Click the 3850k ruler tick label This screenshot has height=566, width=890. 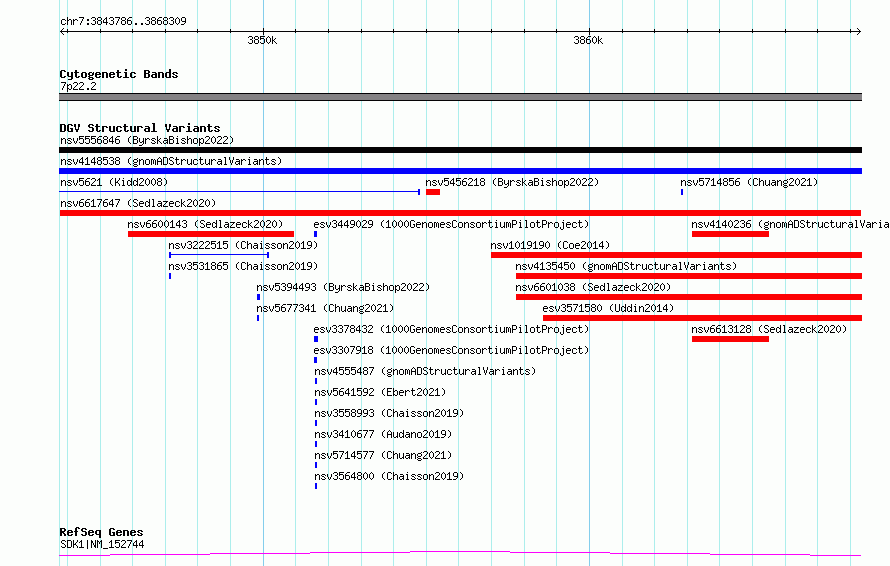262,40
